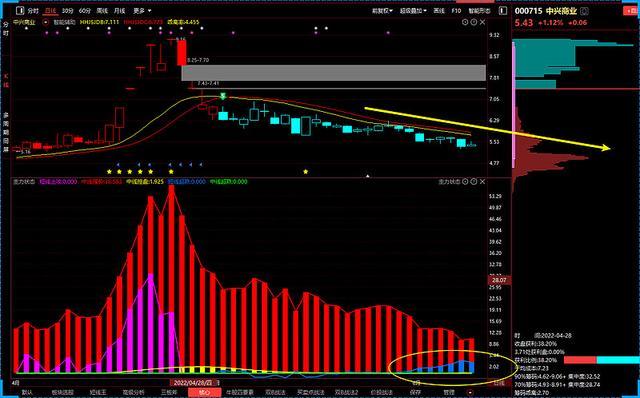Open sub-chart help question icon

(x=473, y=182)
